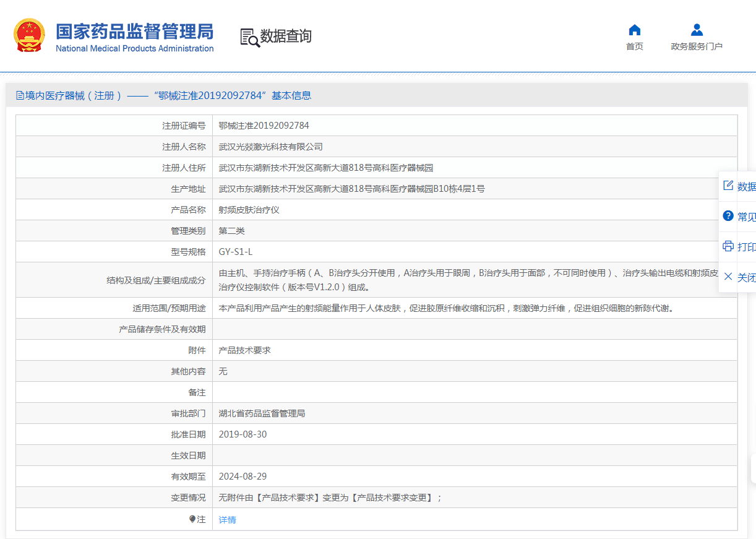The image size is (756, 539).
Task: Open the 详情 details link
Action: 228,520
